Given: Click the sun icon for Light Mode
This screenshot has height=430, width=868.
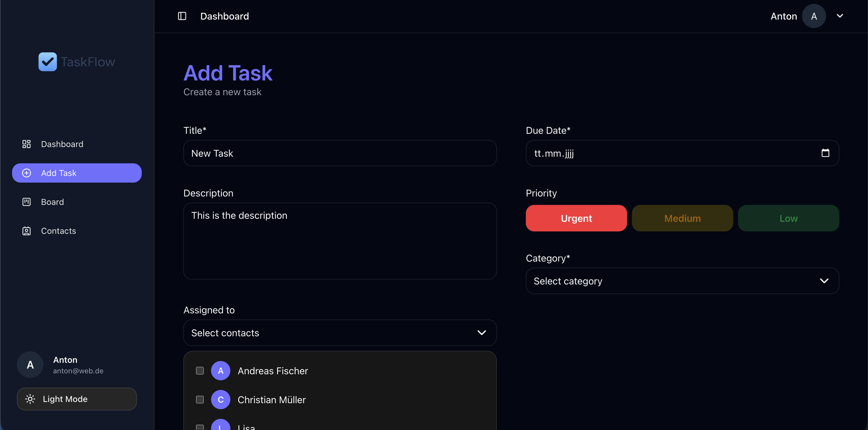Looking at the screenshot, I should coord(30,399).
